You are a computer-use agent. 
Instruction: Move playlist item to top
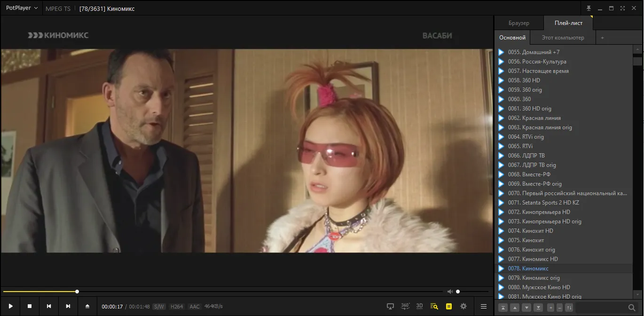pos(503,308)
